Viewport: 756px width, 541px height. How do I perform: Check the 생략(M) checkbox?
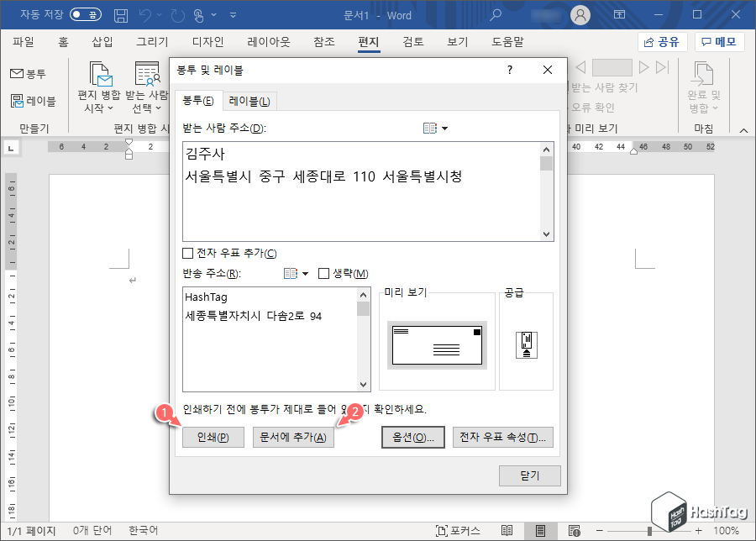[x=323, y=272]
